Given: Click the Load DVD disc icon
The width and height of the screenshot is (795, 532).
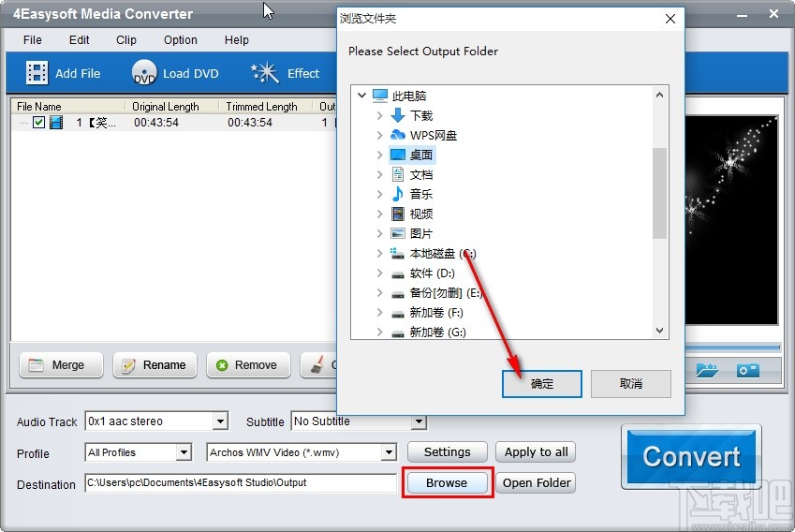Looking at the screenshot, I should pos(144,73).
